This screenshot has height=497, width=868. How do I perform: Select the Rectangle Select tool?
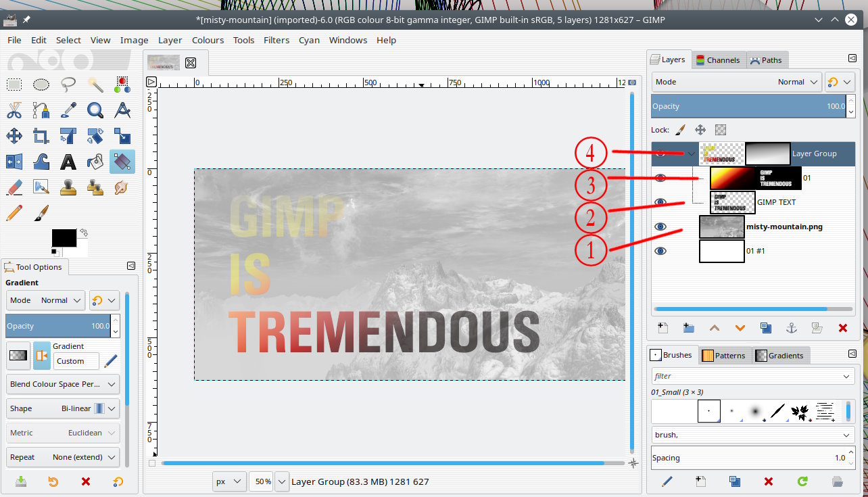coord(14,85)
